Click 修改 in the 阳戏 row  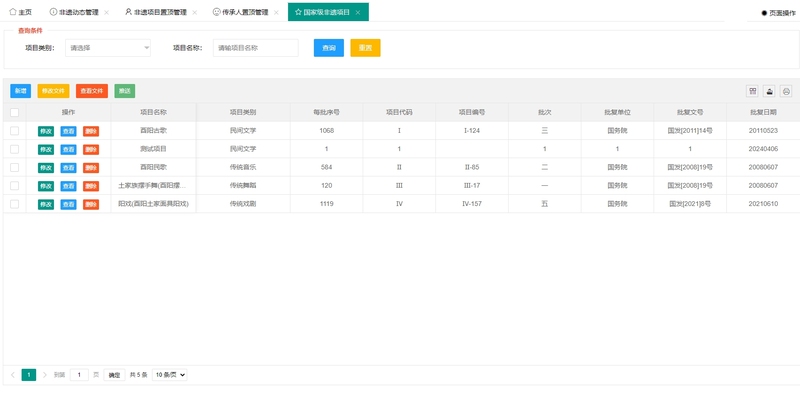pyautogui.click(x=46, y=204)
